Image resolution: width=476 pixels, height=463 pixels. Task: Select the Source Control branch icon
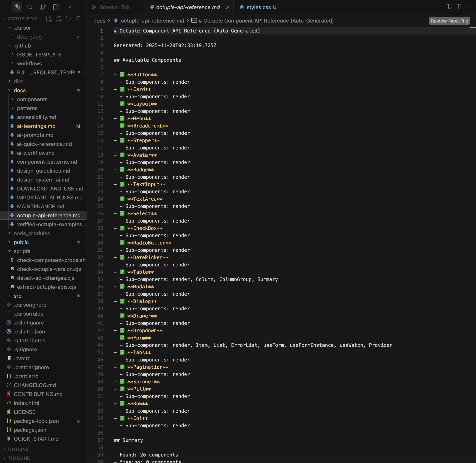click(x=43, y=7)
